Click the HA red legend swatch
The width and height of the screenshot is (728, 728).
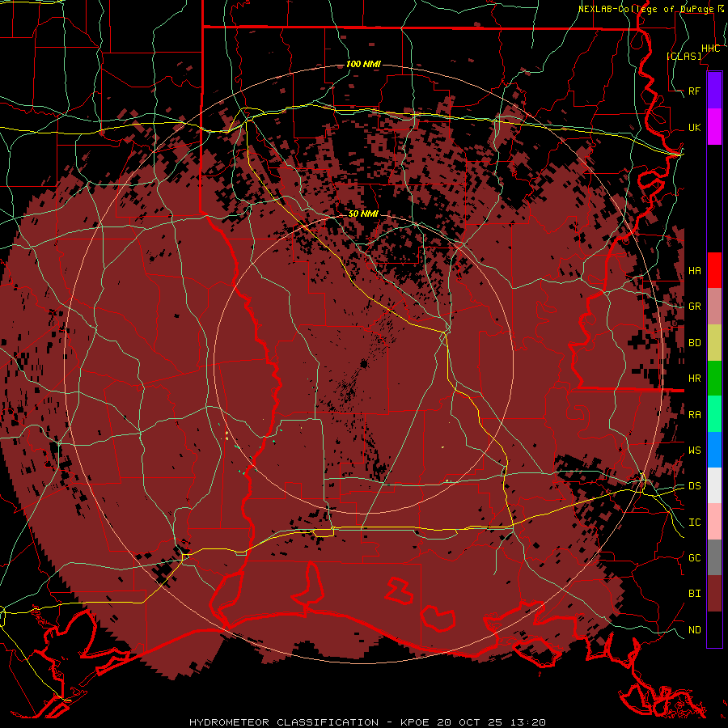point(714,270)
